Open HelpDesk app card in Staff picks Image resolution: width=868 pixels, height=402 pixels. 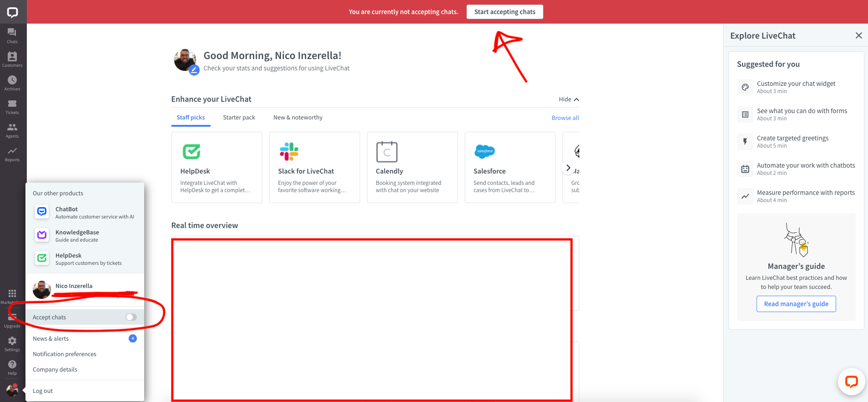(x=217, y=167)
